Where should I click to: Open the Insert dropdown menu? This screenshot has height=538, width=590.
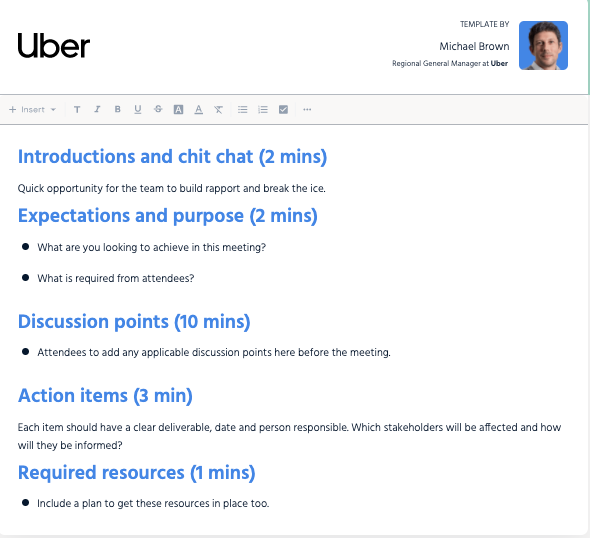coord(32,109)
